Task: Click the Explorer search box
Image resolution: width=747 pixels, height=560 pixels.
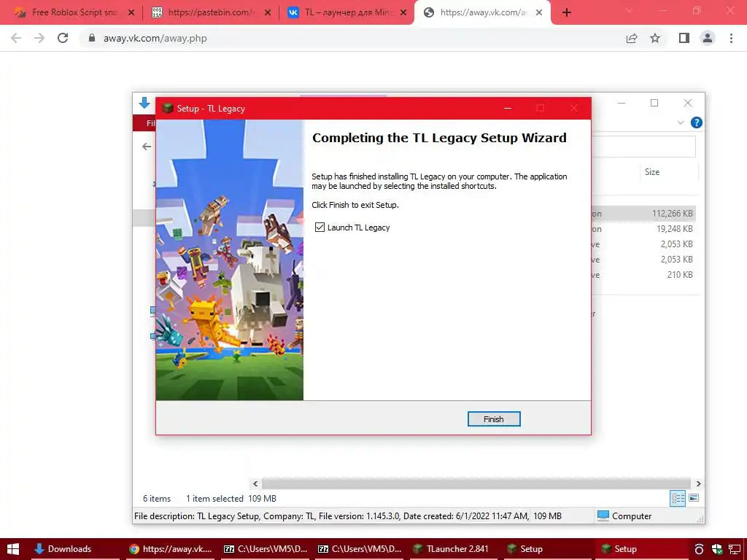Action: click(643, 147)
